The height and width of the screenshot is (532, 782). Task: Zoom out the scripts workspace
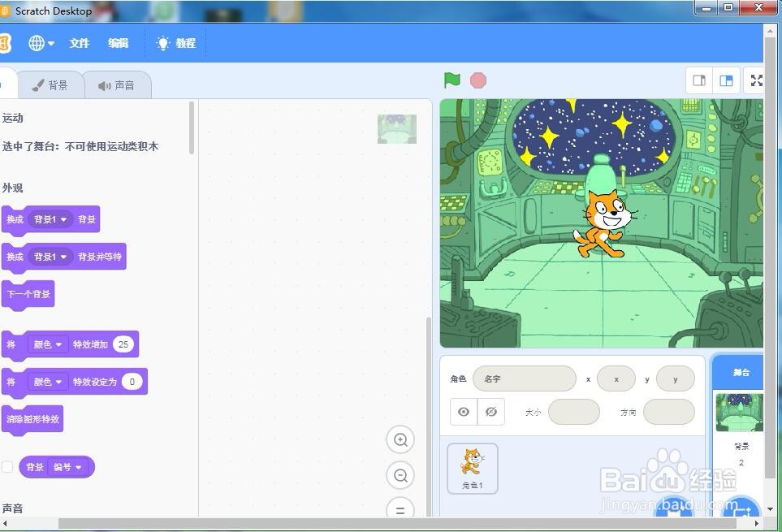click(400, 475)
